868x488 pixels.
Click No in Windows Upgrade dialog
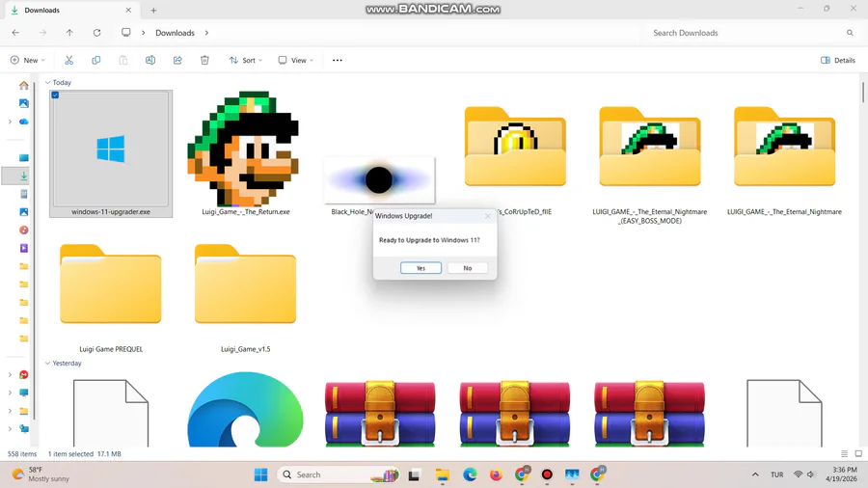468,268
